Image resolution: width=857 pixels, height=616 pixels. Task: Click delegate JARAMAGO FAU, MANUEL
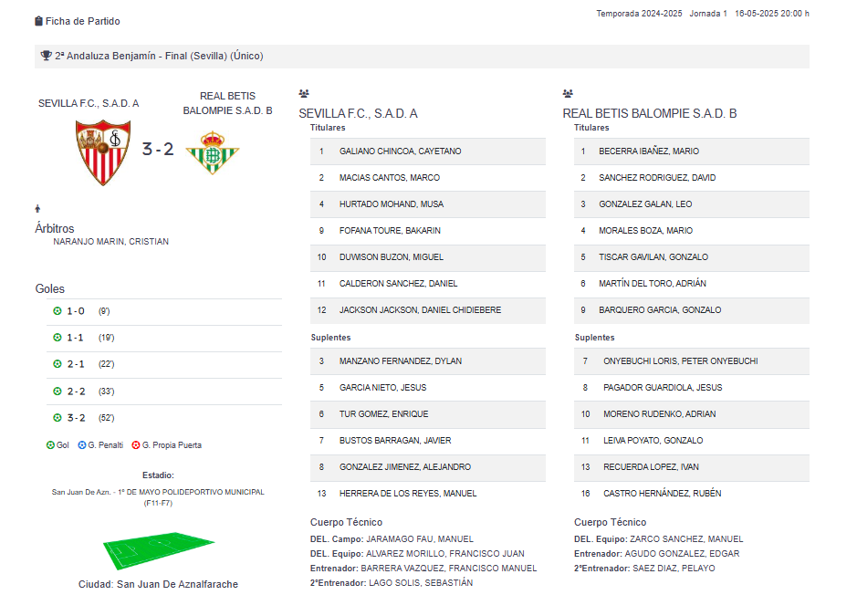pos(420,539)
